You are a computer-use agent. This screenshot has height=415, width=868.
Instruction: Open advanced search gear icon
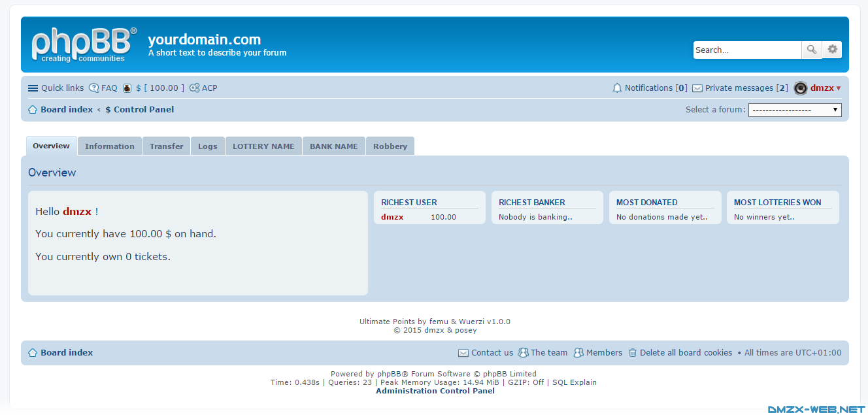click(832, 50)
